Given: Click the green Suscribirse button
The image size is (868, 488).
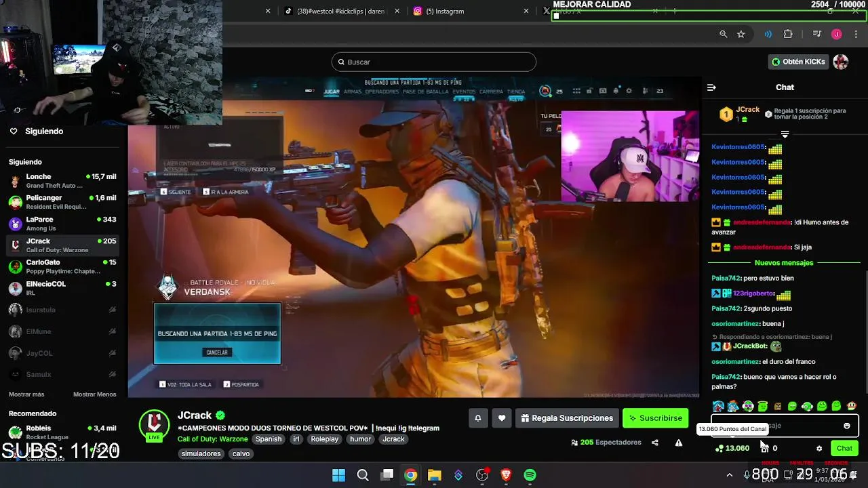Looking at the screenshot, I should point(656,418).
